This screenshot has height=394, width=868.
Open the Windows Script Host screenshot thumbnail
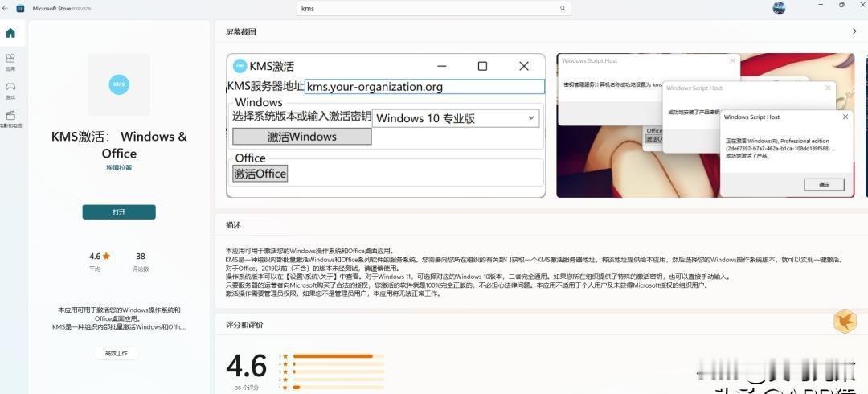pyautogui.click(x=706, y=125)
